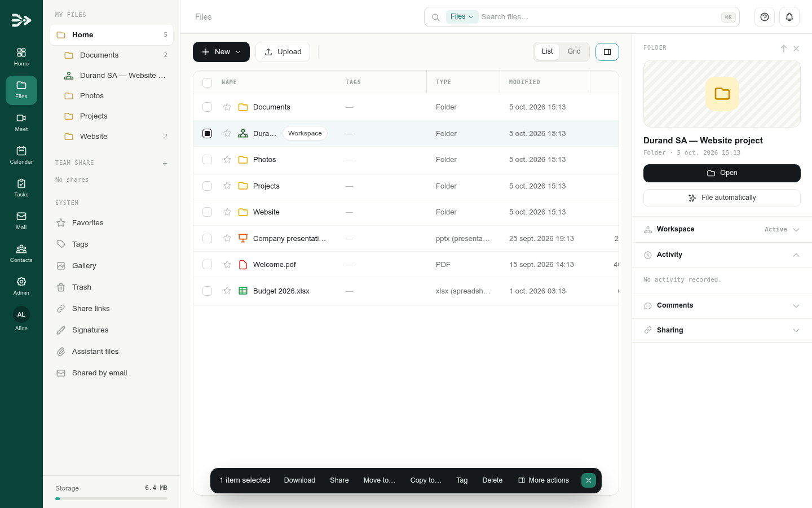Dismiss the selection action bar
The height and width of the screenshot is (508, 812).
coord(589,480)
